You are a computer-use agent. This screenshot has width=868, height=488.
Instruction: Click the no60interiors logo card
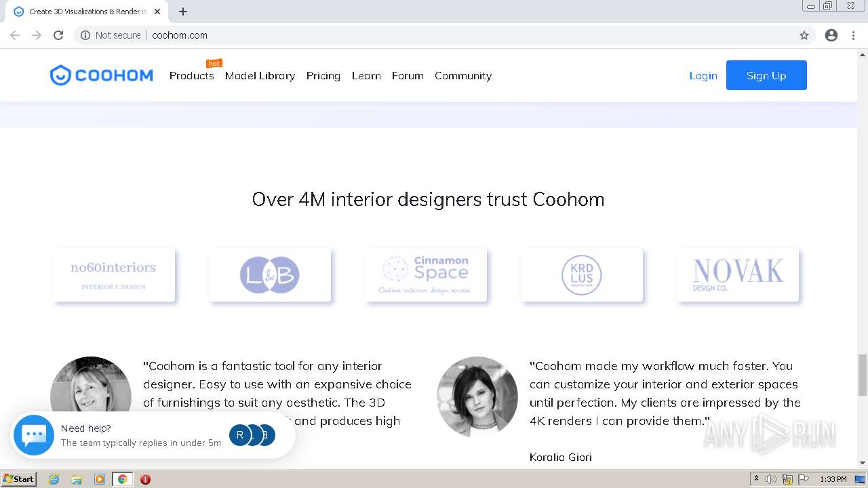coord(114,275)
